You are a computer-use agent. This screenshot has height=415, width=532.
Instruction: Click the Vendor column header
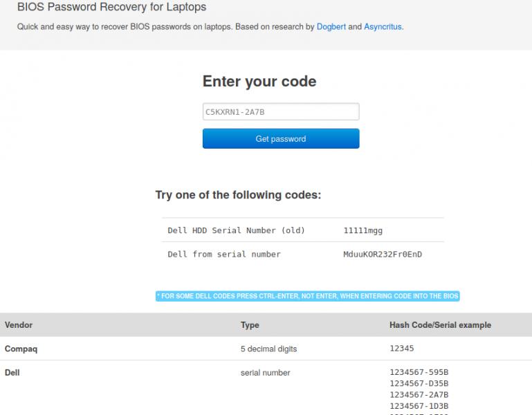(19, 325)
